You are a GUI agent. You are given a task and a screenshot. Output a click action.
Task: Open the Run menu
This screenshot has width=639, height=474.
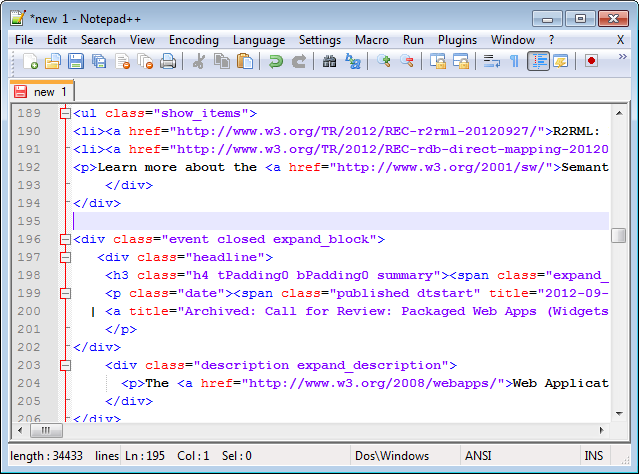point(413,40)
